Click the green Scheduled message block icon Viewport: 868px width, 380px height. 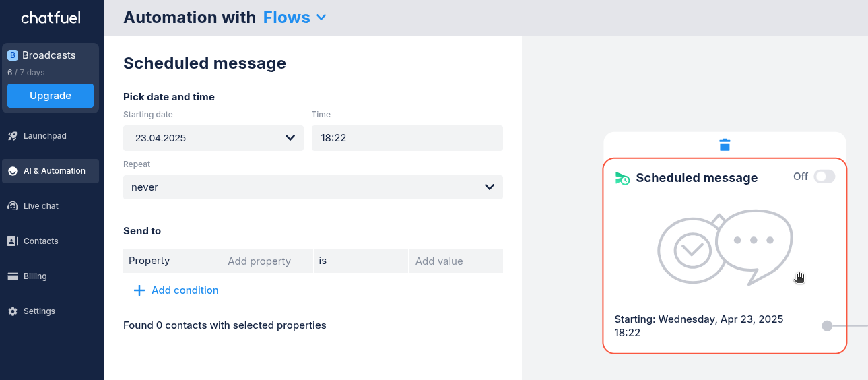(x=622, y=178)
